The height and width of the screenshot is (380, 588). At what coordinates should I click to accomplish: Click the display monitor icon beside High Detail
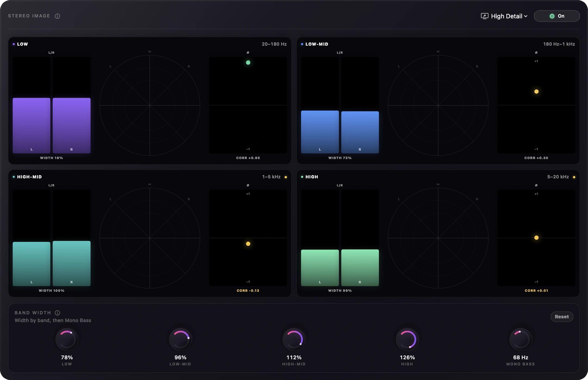[485, 16]
